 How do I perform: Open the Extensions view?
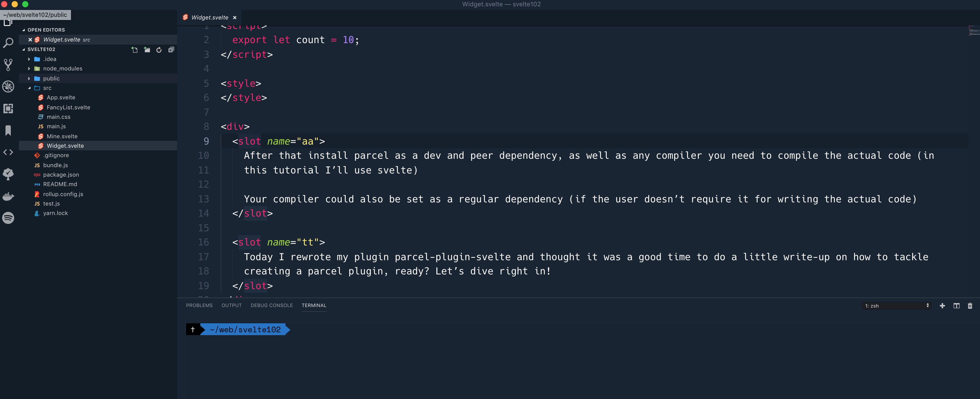8,108
